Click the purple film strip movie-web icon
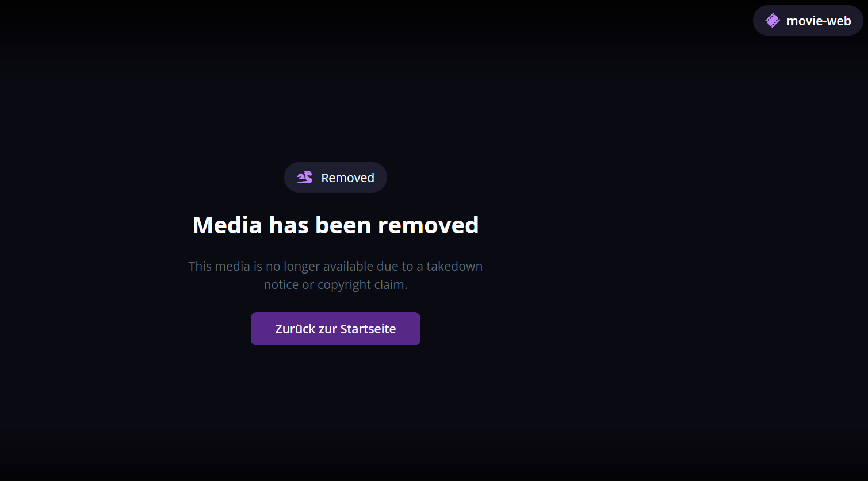868x481 pixels. click(x=773, y=21)
